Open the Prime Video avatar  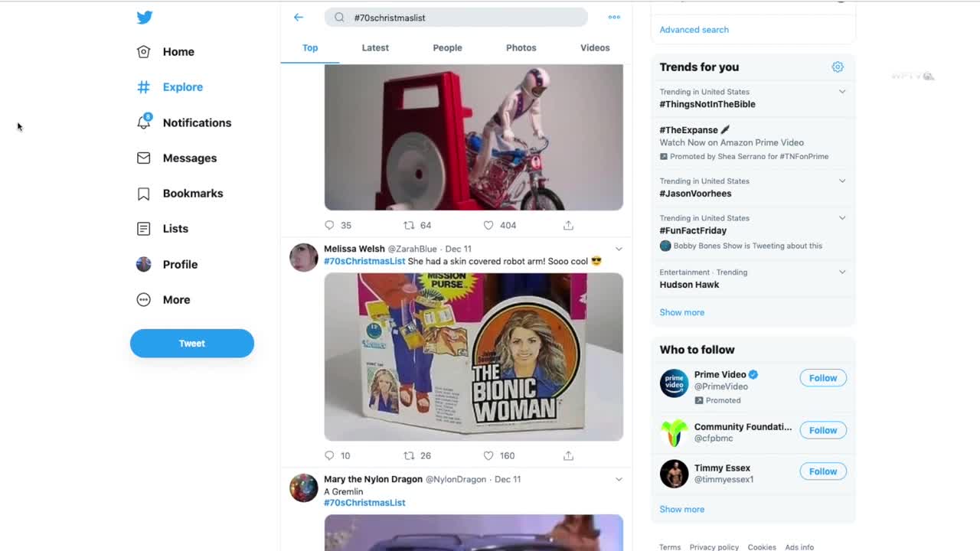click(x=674, y=383)
